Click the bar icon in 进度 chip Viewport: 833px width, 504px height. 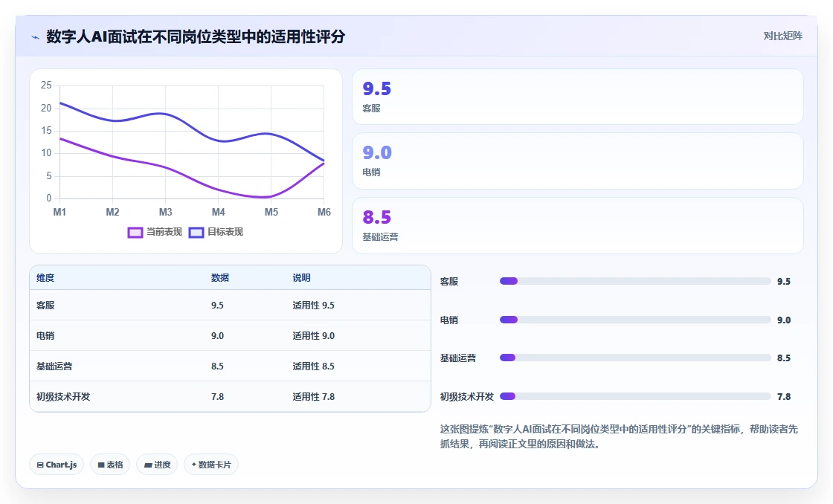click(148, 465)
